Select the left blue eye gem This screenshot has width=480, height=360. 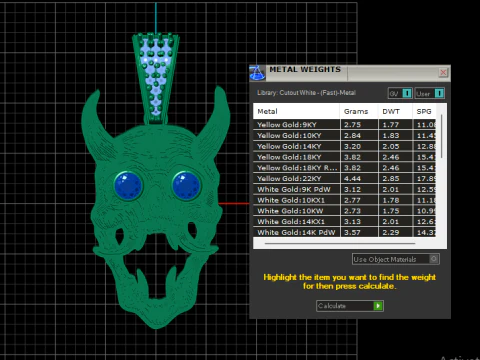tap(128, 186)
